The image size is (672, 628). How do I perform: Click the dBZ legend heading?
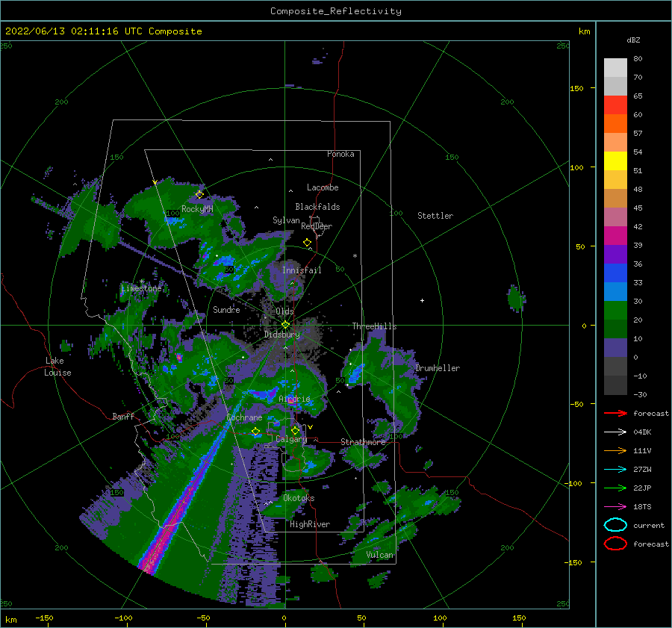(633, 40)
